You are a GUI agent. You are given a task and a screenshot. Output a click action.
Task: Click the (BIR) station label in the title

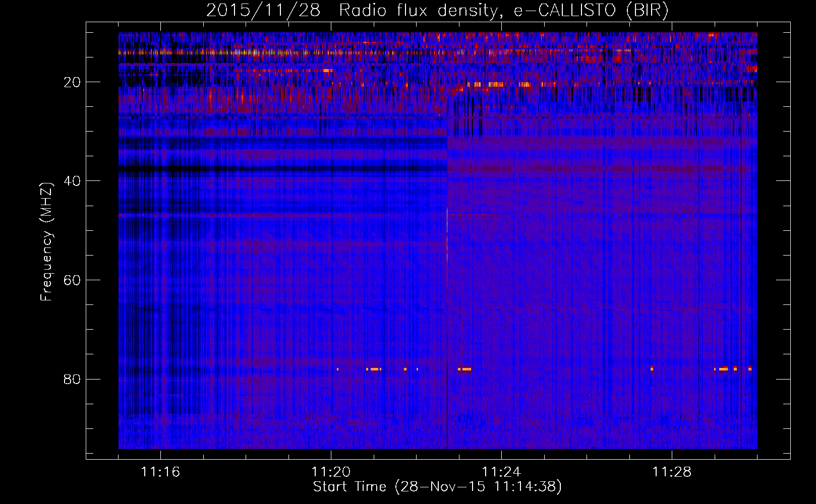(x=647, y=11)
